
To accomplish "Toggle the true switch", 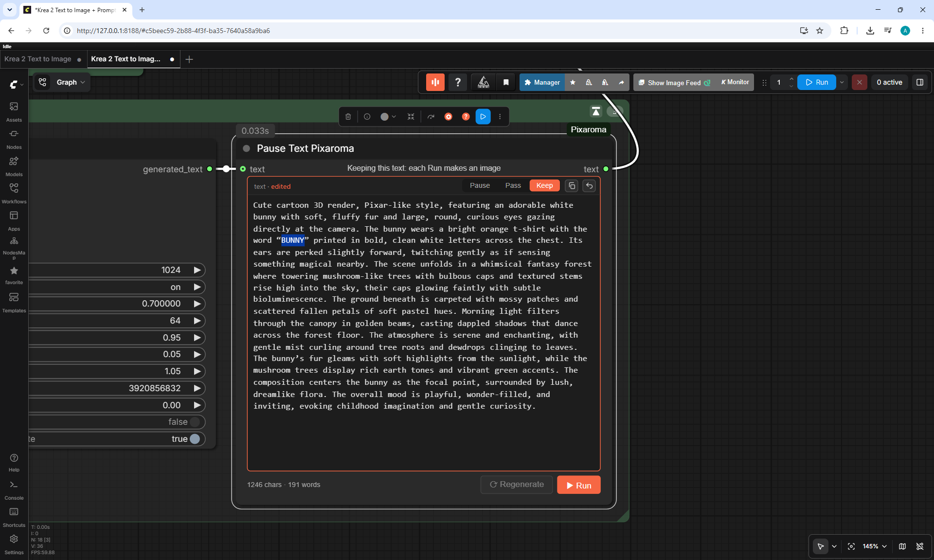I will tap(195, 439).
